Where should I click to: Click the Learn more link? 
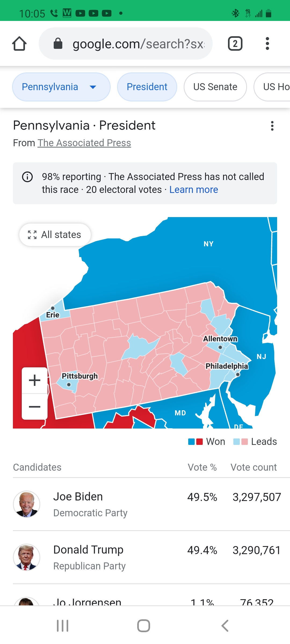[194, 190]
